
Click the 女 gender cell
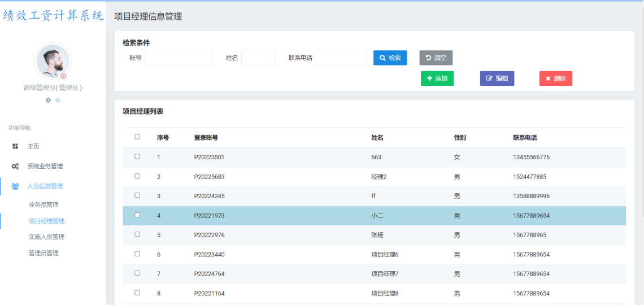[456, 157]
